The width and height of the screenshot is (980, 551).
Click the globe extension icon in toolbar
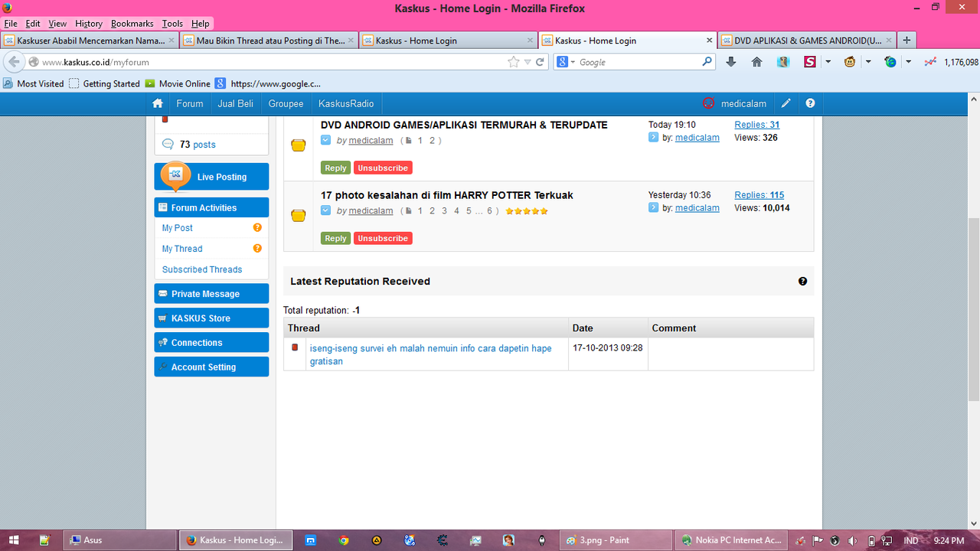point(890,62)
